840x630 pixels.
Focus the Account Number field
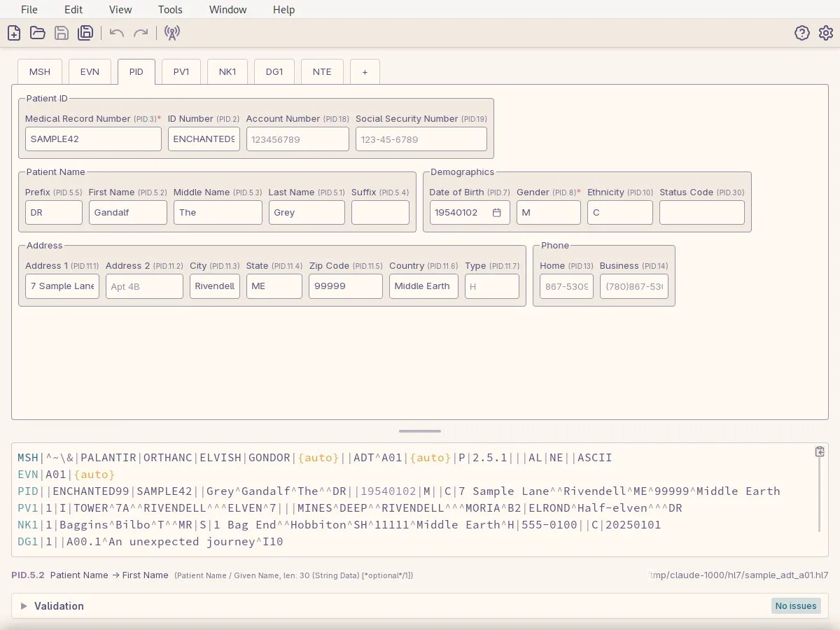[x=297, y=139]
